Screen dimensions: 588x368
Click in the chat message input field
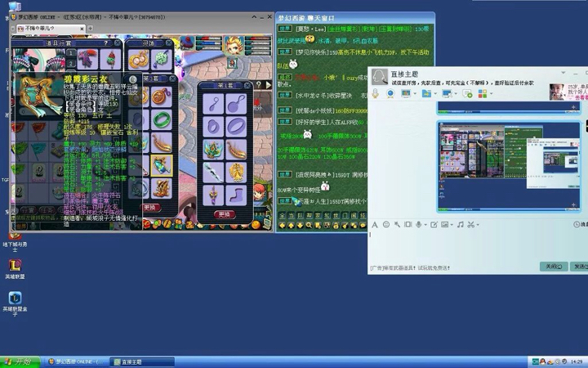478,246
